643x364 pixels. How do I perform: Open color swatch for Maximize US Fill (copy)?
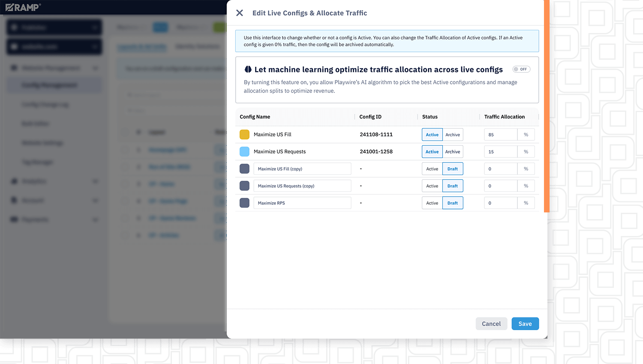tap(244, 169)
